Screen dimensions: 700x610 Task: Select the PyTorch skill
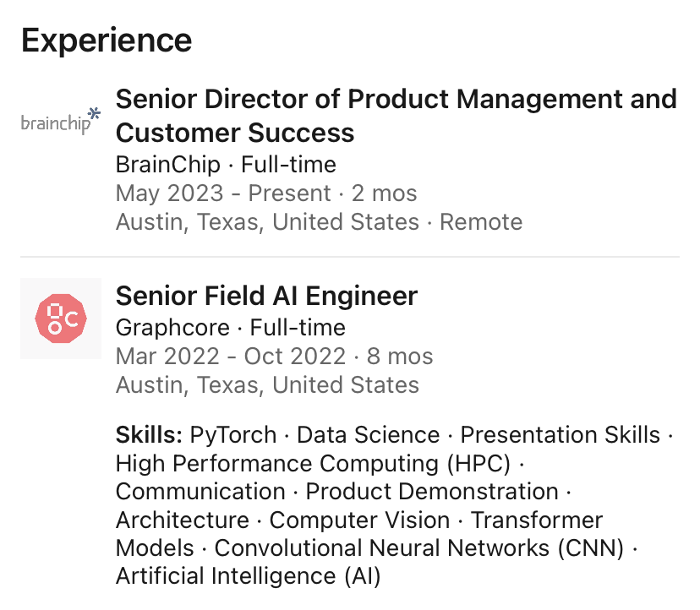tap(233, 434)
